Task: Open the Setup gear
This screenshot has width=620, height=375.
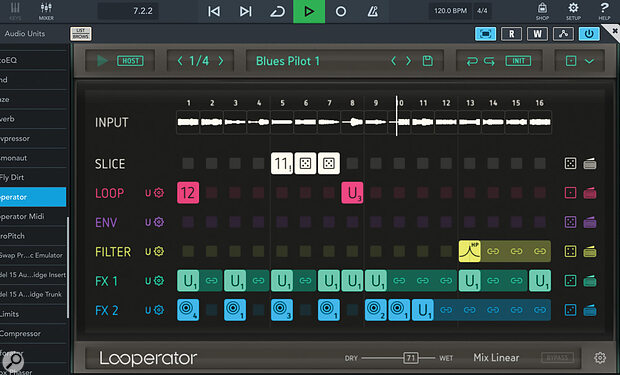Action: pyautogui.click(x=573, y=11)
